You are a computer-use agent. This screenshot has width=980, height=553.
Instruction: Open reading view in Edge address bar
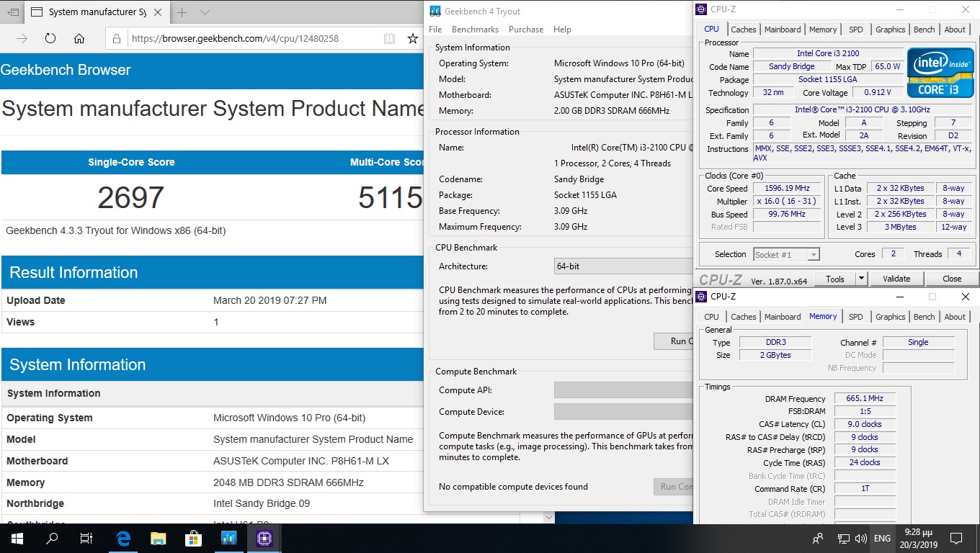point(389,39)
